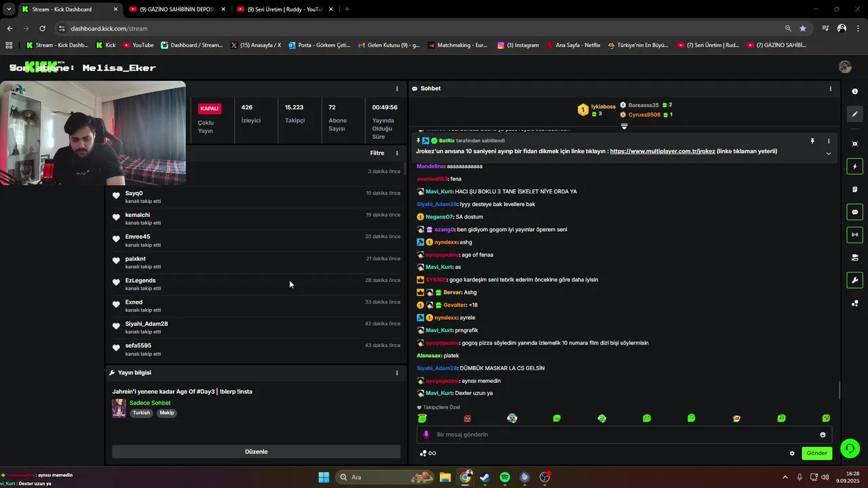Open stream stats panel three-dot menu

click(397, 89)
